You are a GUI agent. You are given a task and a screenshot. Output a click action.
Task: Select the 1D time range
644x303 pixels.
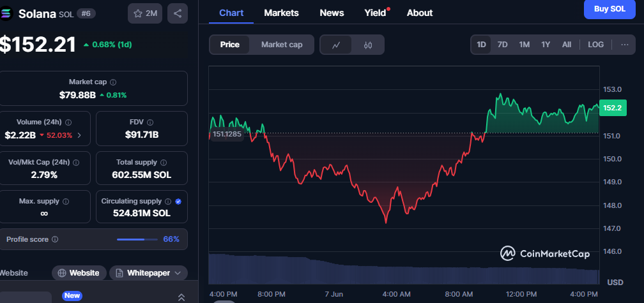[x=481, y=44]
